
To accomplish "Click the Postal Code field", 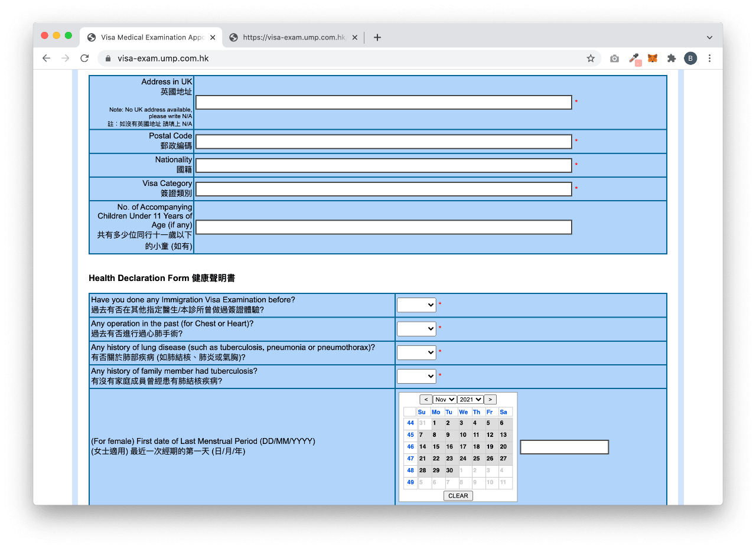I will 384,142.
